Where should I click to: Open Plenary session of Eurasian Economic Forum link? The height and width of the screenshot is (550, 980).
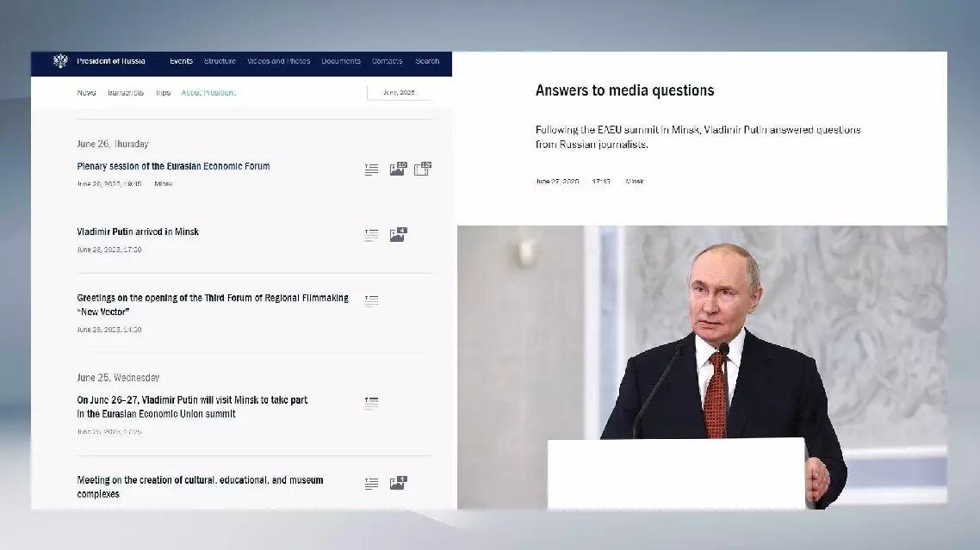click(173, 166)
